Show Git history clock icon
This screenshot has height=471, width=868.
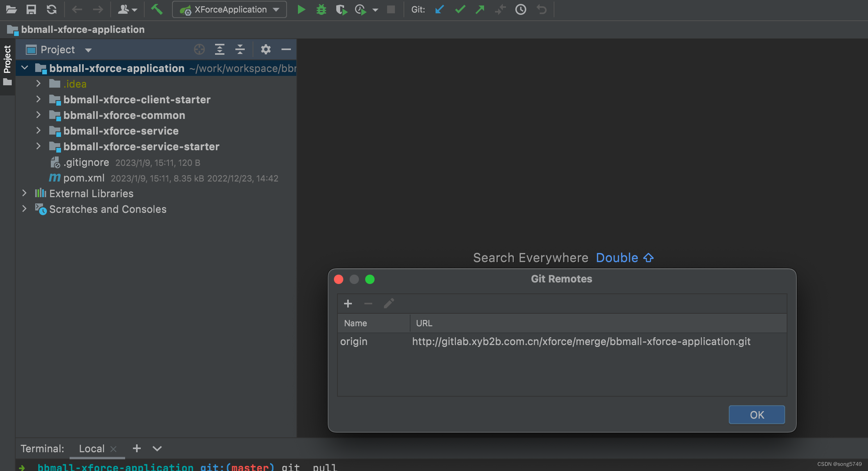[x=520, y=9]
